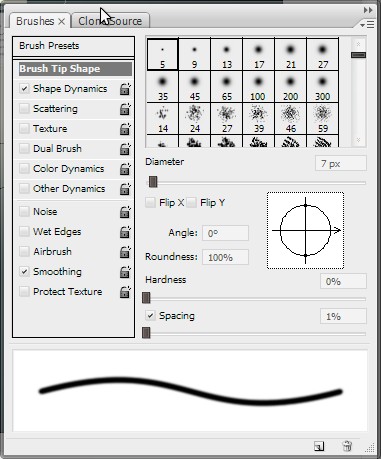Image resolution: width=381 pixels, height=459 pixels.
Task: Enable the Flip Y checkbox
Action: (x=191, y=202)
